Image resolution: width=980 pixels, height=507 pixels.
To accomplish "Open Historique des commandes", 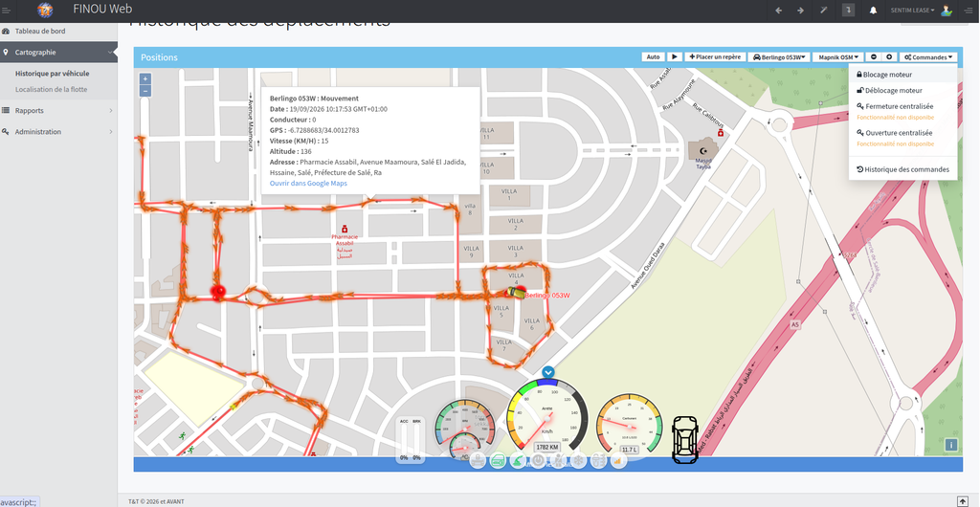I will (x=902, y=169).
